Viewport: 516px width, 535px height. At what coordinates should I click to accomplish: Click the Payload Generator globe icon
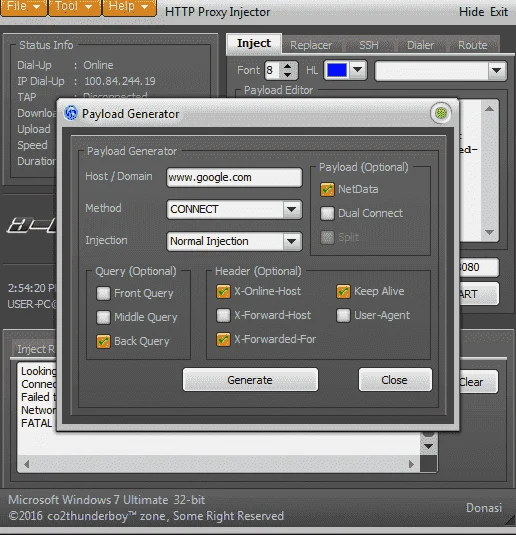[x=71, y=113]
